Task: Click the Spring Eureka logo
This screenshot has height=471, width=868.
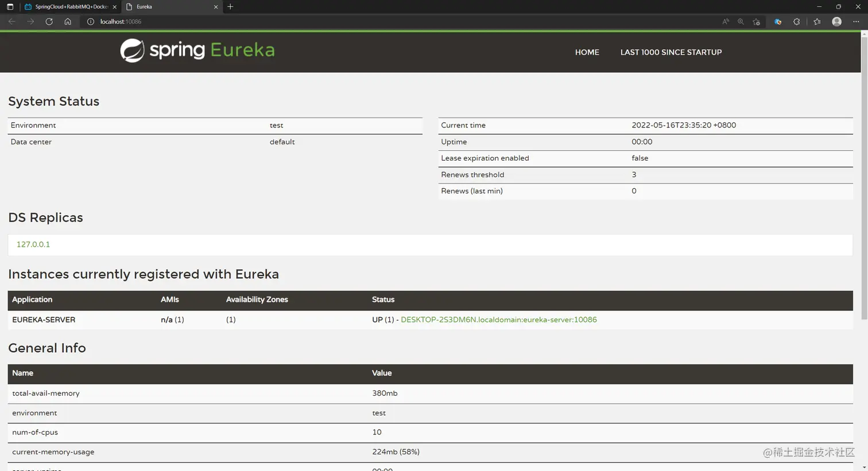Action: pos(197,50)
